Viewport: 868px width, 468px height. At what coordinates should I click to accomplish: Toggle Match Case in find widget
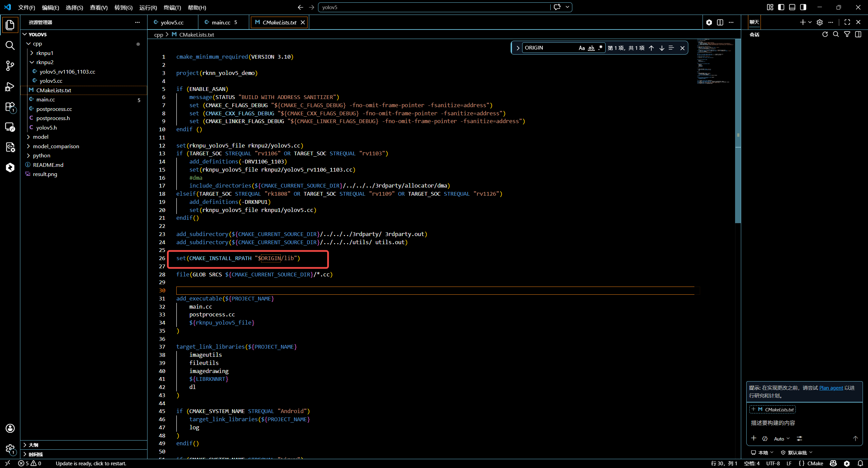581,48
